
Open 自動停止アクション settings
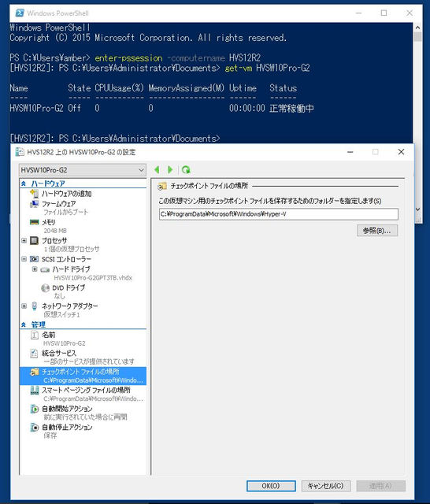coord(67,427)
